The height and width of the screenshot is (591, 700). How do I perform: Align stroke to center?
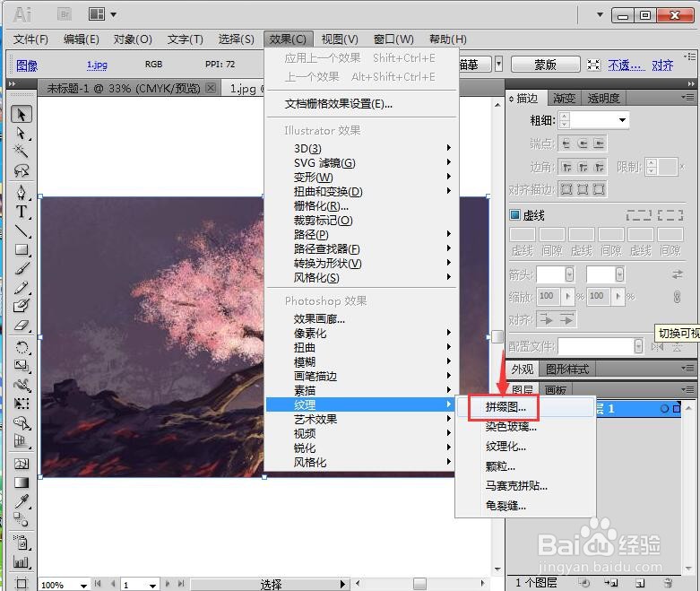click(x=566, y=189)
